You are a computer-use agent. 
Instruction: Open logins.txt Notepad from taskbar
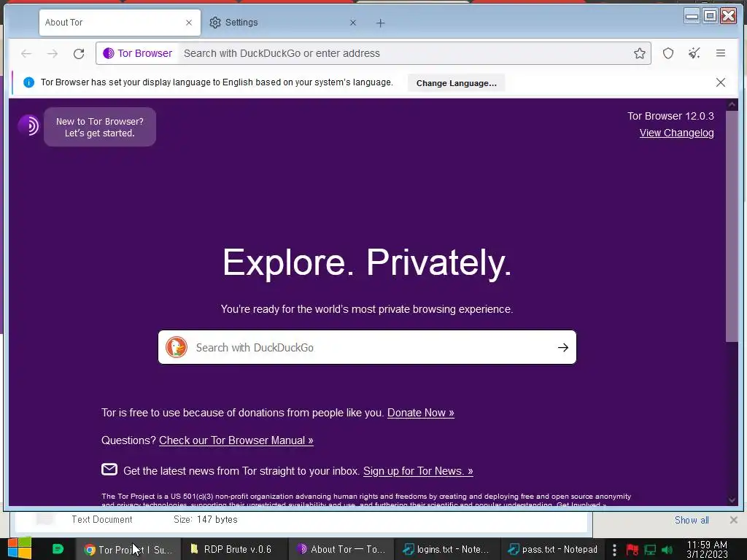[x=447, y=550]
